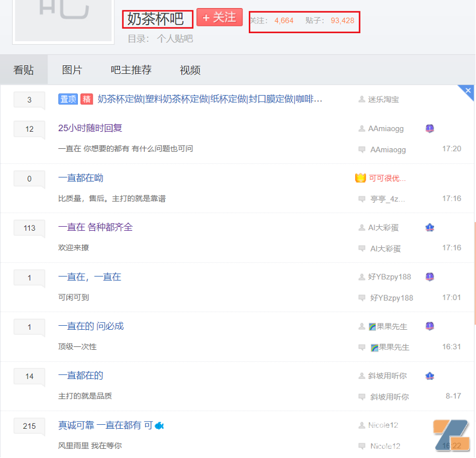This screenshot has width=476, height=458.
Task: Click the forum avatar thumbnail
Action: [x=63, y=20]
